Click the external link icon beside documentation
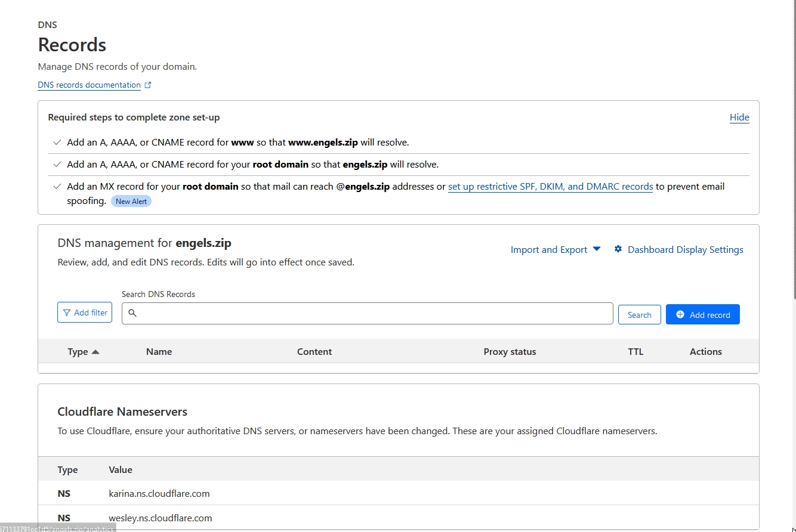Image resolution: width=796 pixels, height=532 pixels. point(148,85)
